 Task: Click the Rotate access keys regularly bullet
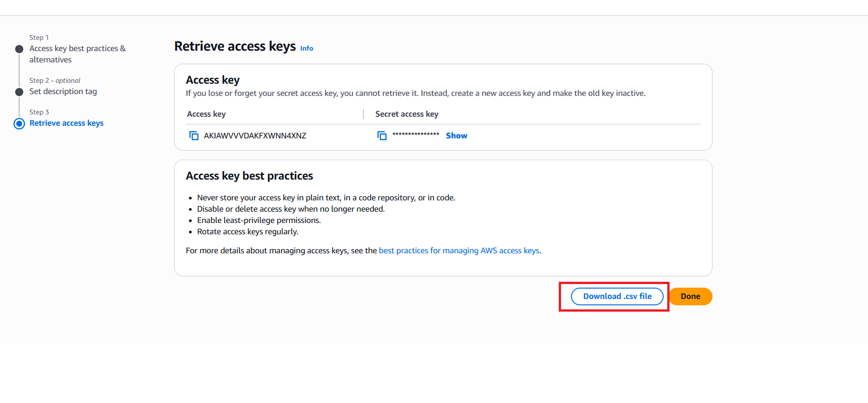pos(247,232)
